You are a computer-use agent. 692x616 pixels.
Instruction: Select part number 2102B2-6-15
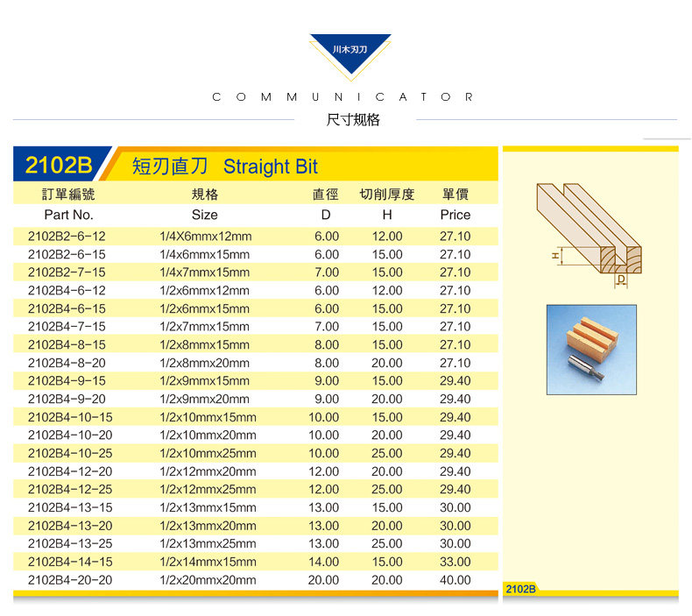[67, 254]
